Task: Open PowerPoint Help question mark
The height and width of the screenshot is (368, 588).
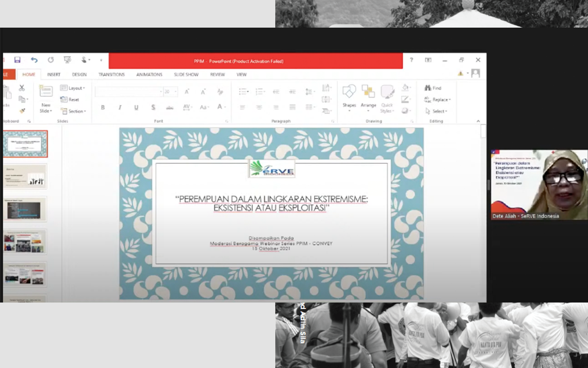Action: pos(412,60)
